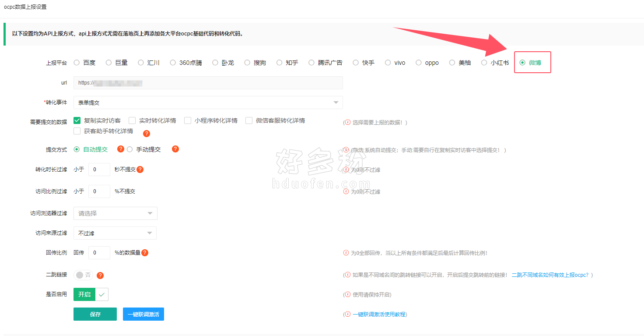Check the 小程序转化详情 checkbox
The height and width of the screenshot is (336, 644).
188,120
